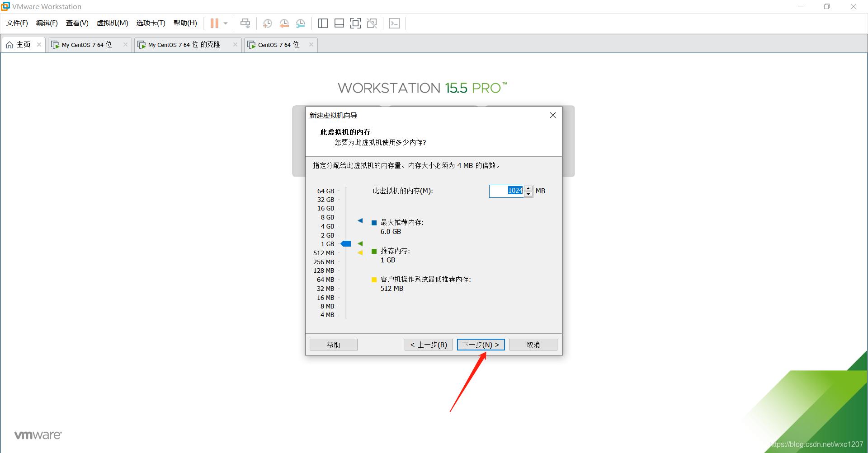Click the 取消 cancel button
The width and height of the screenshot is (868, 453).
(x=533, y=345)
